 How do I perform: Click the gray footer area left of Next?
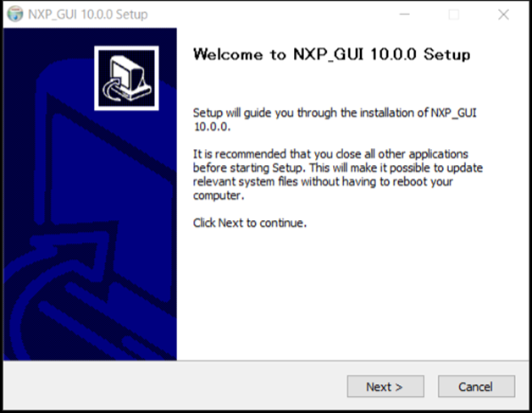tap(169, 387)
